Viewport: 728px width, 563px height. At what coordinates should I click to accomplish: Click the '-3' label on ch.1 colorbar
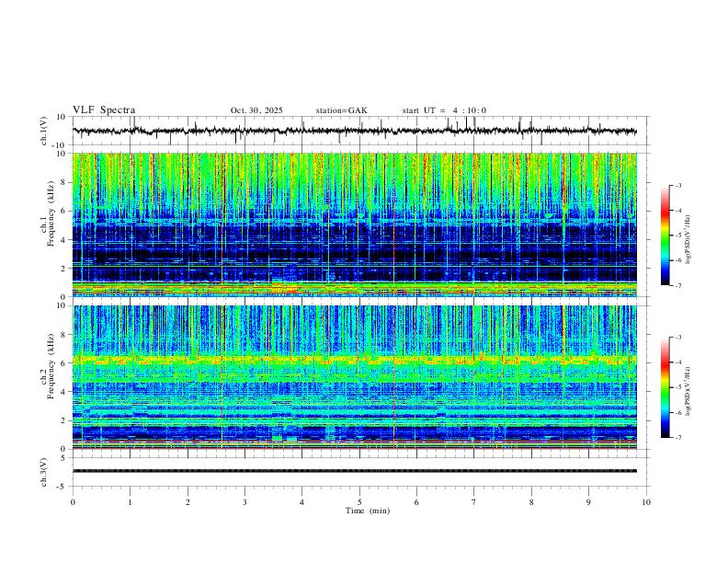click(677, 185)
